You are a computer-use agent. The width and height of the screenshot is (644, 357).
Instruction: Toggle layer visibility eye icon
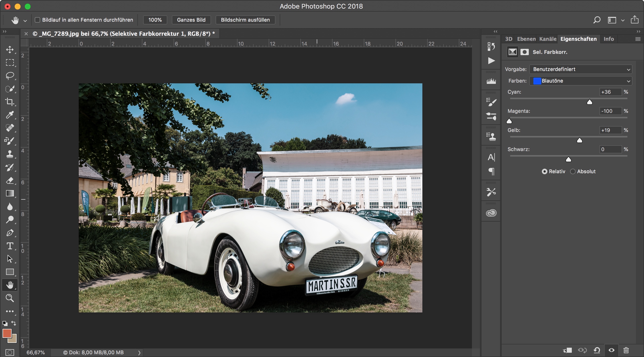(x=612, y=350)
